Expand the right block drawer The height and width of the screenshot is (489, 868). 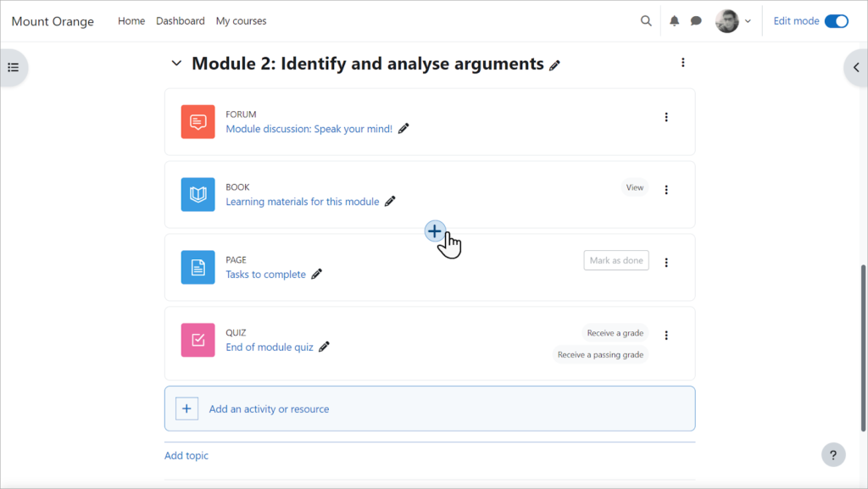[854, 68]
